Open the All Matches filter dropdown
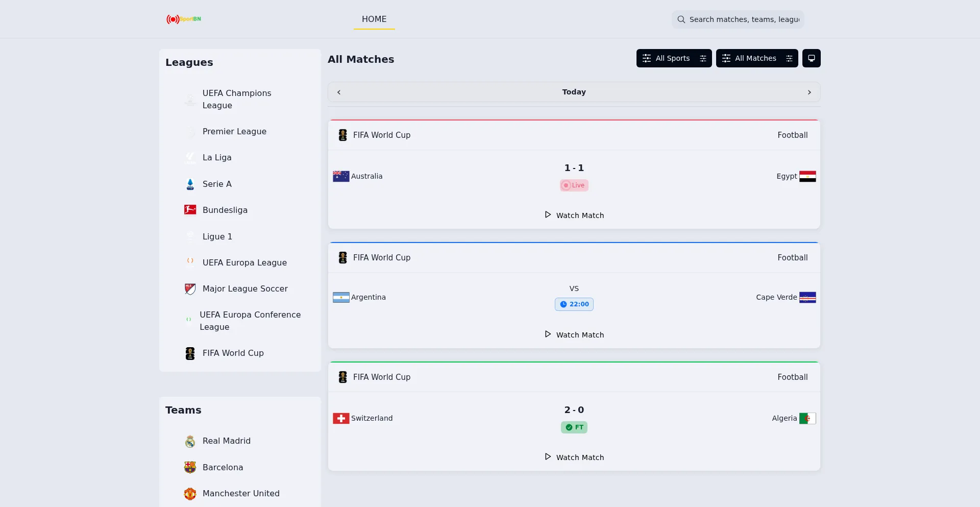Viewport: 980px width, 507px height. point(757,58)
